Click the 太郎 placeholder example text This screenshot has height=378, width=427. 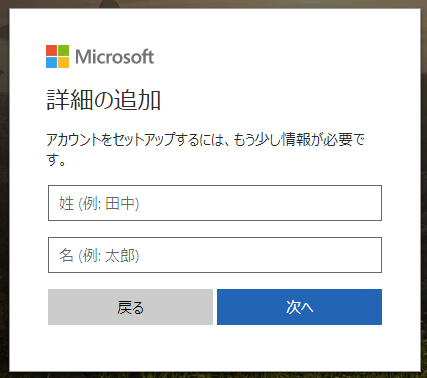point(120,255)
